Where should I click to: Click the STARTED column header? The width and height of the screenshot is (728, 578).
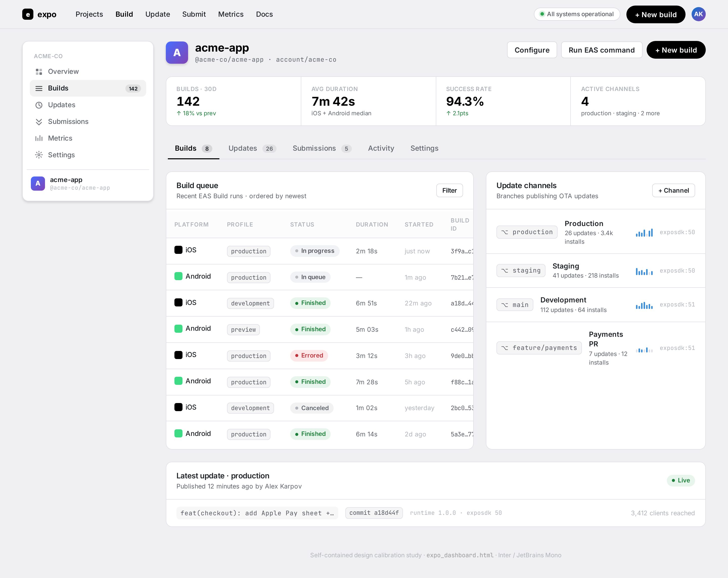[419, 225]
